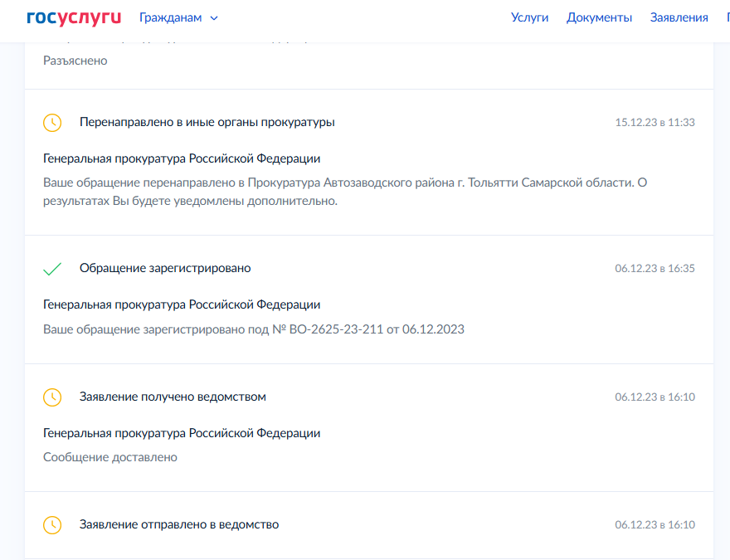This screenshot has width=730, height=560.
Task: Click the 'Разъяснено' status text
Action: coord(75,61)
